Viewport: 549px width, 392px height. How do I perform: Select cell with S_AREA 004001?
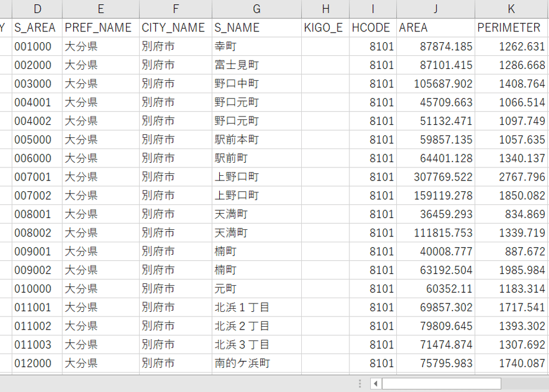pyautogui.click(x=37, y=102)
